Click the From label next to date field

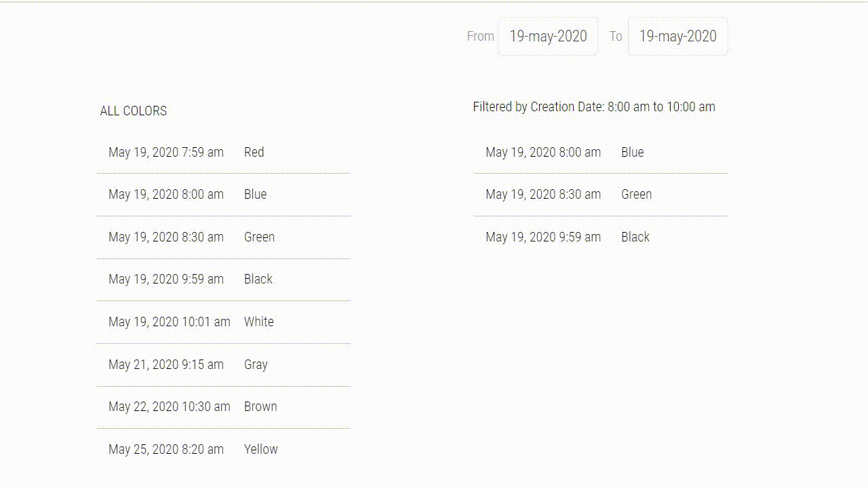(480, 36)
